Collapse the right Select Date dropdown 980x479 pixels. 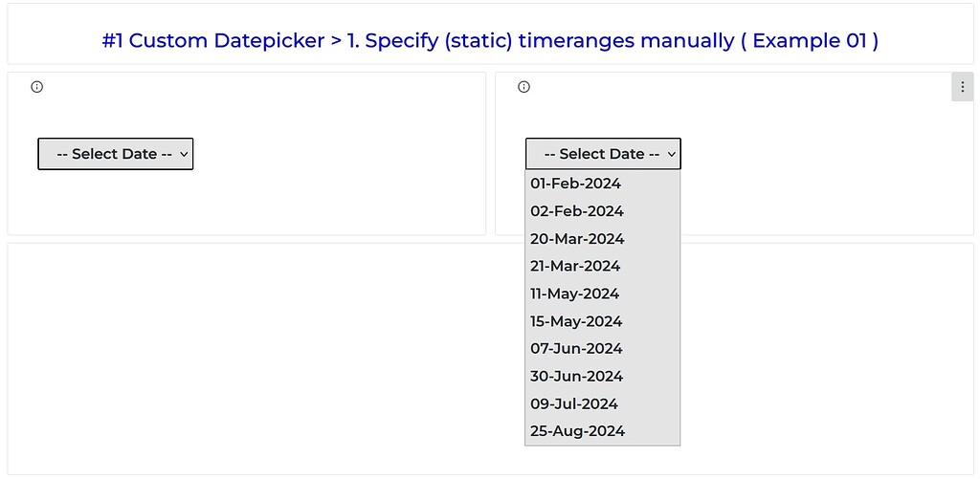pos(603,154)
